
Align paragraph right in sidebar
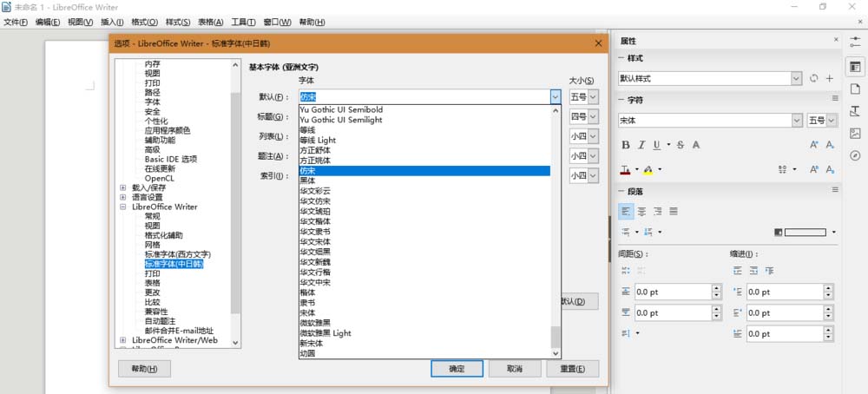[x=658, y=212]
